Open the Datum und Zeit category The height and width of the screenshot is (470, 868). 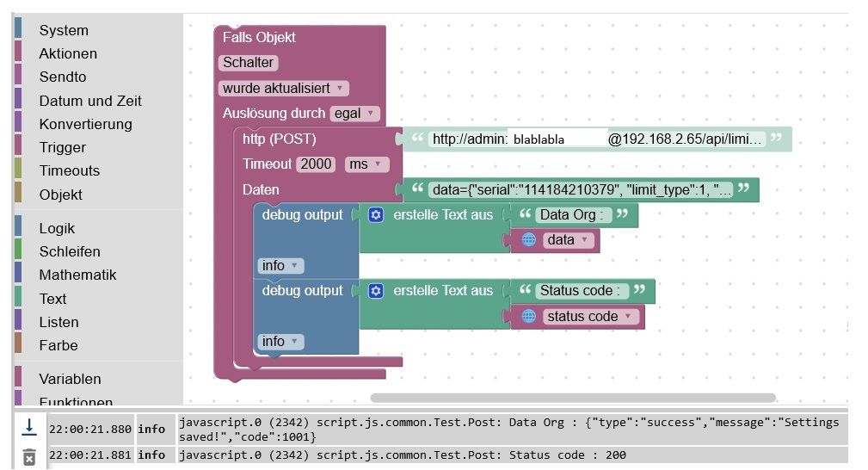pyautogui.click(x=90, y=101)
